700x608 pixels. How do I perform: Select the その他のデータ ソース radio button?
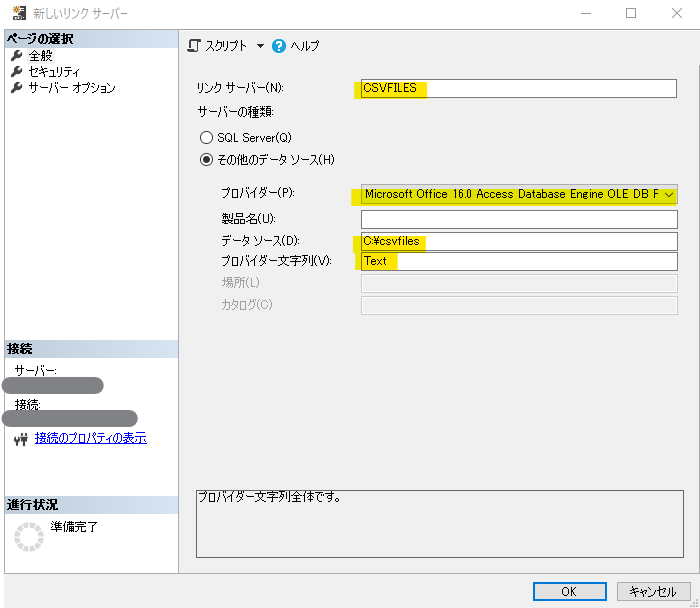(207, 159)
